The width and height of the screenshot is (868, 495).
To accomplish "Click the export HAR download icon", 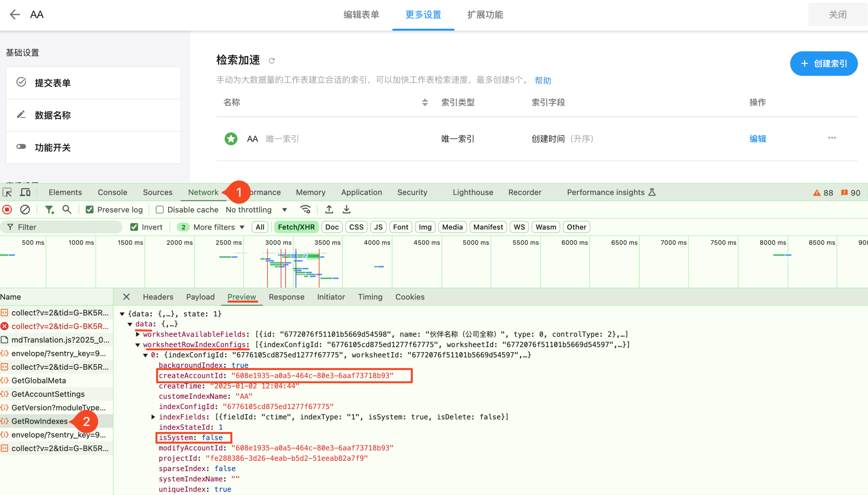I will (346, 210).
